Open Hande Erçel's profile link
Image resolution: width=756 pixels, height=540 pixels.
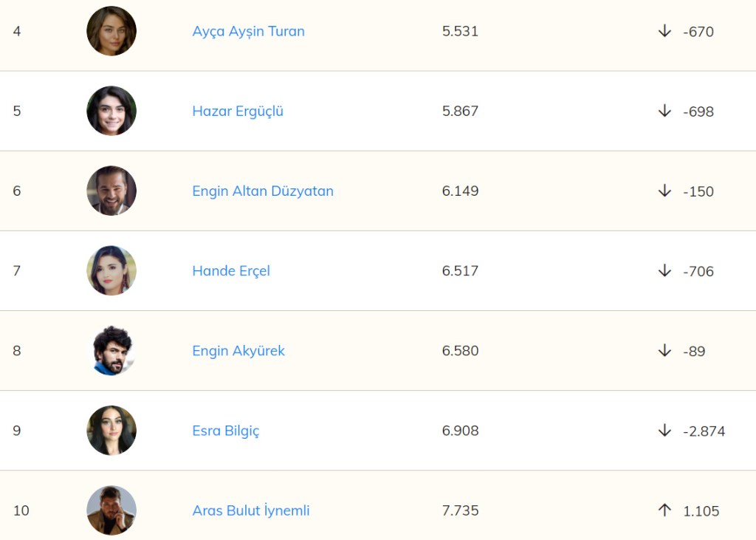click(x=231, y=270)
